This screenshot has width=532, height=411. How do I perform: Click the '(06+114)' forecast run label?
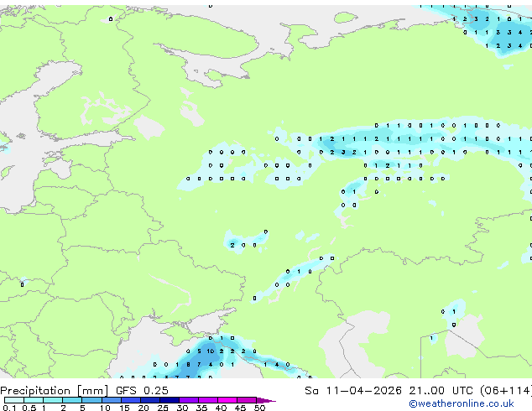click(x=506, y=391)
